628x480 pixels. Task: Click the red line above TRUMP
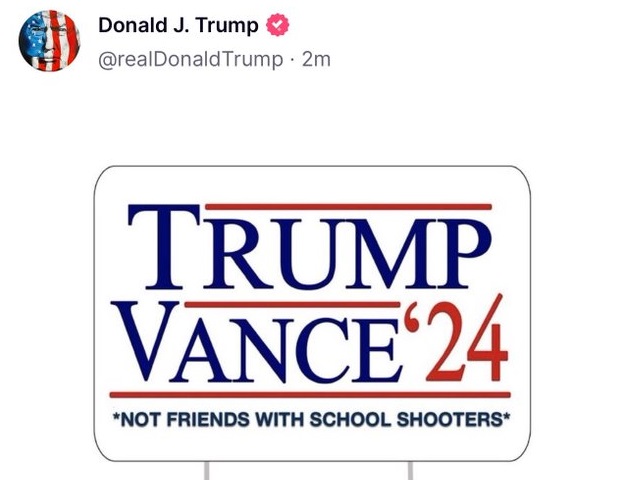click(x=350, y=207)
